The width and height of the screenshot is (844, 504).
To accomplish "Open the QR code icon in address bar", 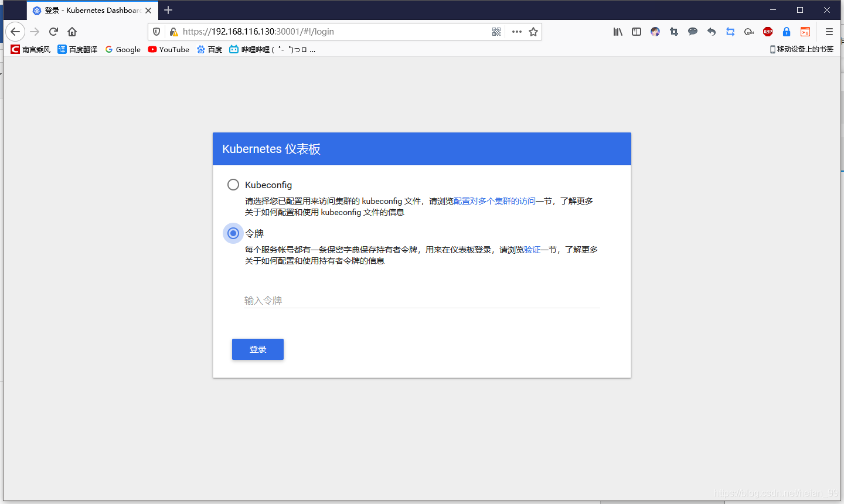I will (496, 32).
